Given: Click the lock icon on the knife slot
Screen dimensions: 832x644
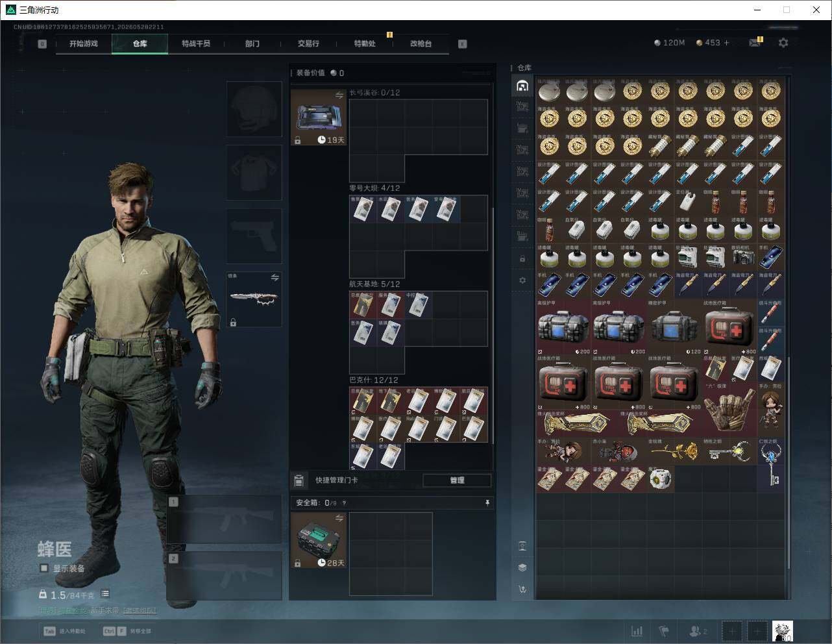Looking at the screenshot, I should pos(233,322).
